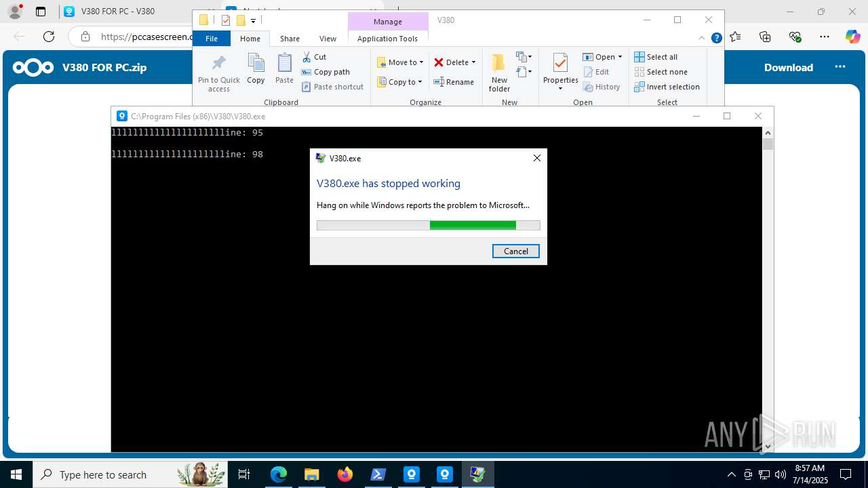Click the Windows error reporting progress bar
The height and width of the screenshot is (488, 868).
click(429, 225)
